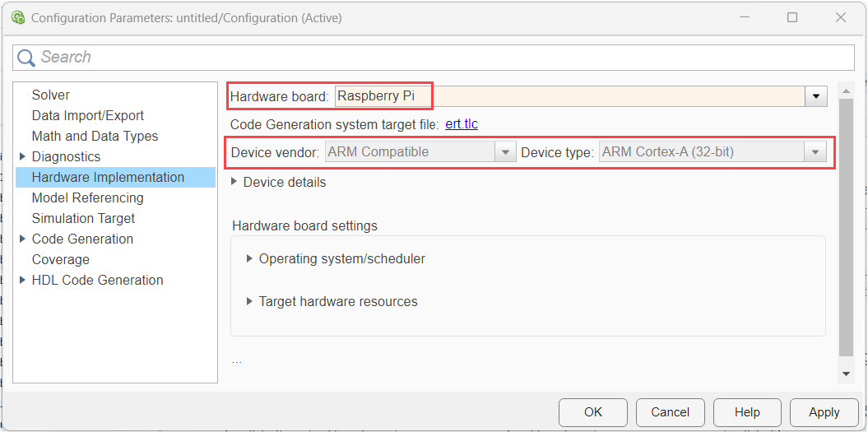Click the scrollbar down arrow
Screen dimensions: 868x432
[846, 374]
